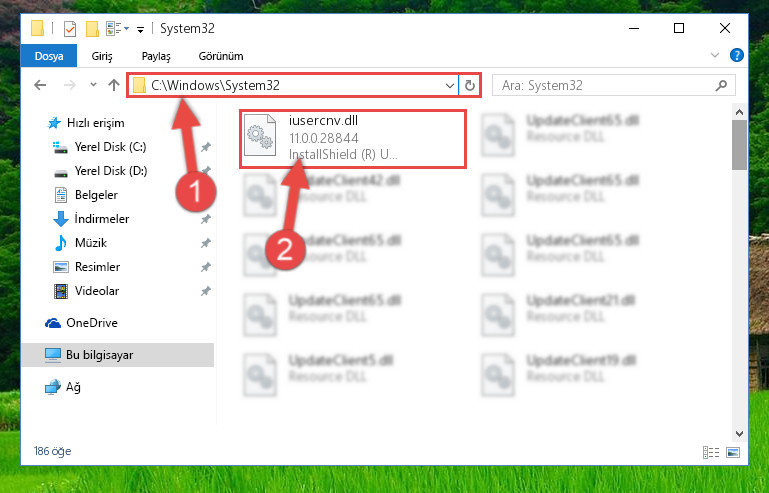Click the Ara: System32 search field

614,85
